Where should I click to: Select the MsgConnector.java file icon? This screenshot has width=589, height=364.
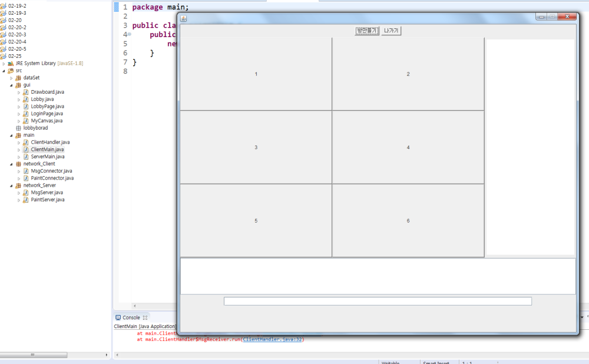tap(25, 171)
